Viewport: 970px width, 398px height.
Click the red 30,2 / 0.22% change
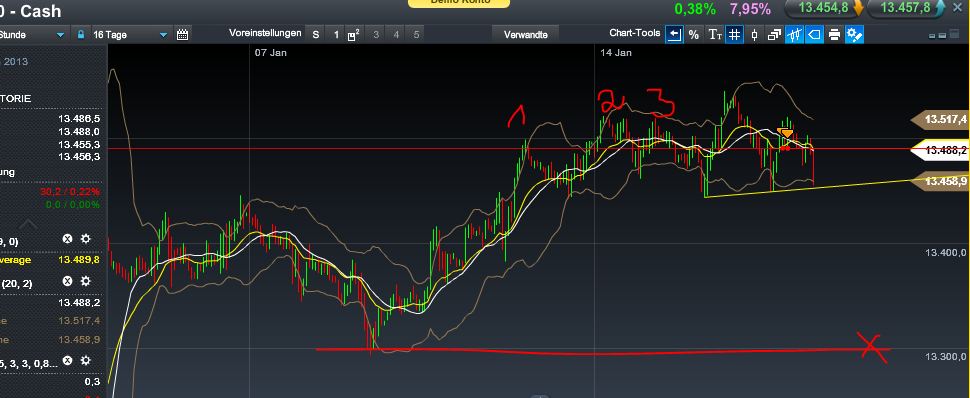70,192
